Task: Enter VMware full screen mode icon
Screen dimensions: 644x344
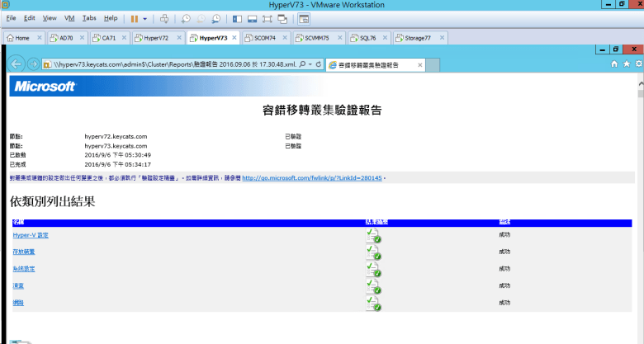Action: pyautogui.click(x=268, y=18)
